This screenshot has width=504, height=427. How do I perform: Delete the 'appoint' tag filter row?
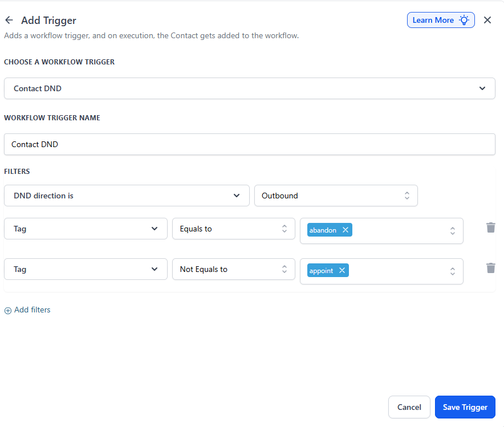490,268
